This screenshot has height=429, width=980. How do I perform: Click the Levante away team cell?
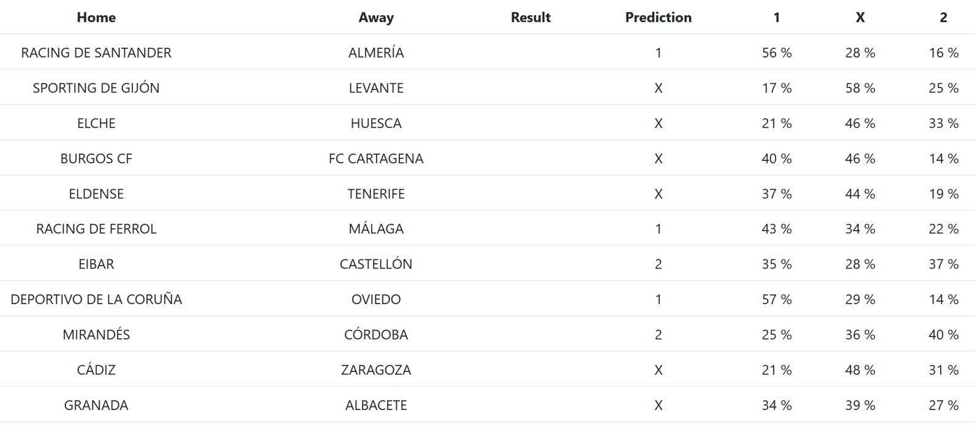point(376,88)
